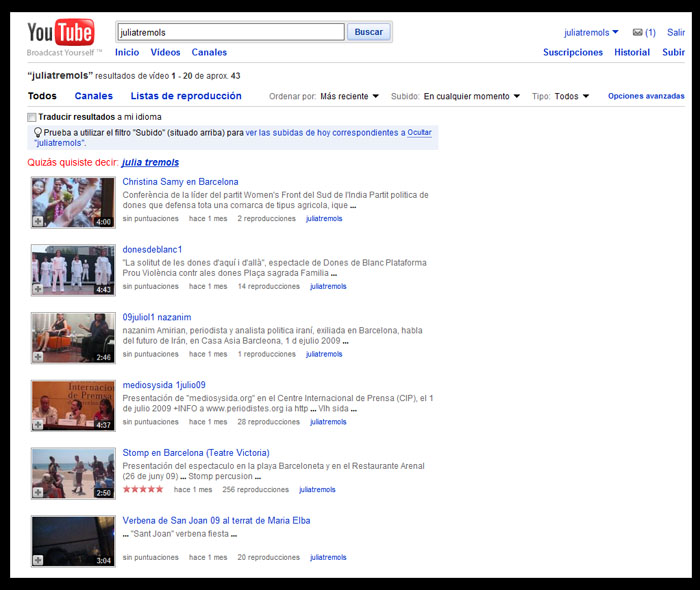Open the Stomp beach video thumbnail
The width and height of the screenshot is (700, 590).
click(x=73, y=474)
